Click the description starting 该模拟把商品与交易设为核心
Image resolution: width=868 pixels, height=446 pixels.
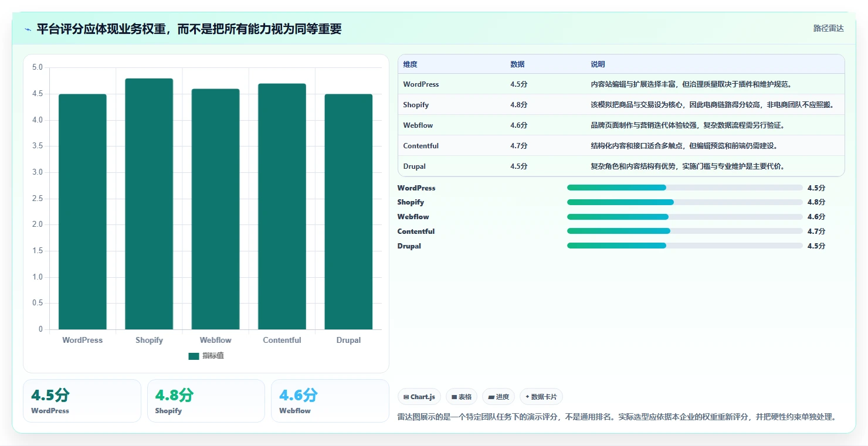713,105
